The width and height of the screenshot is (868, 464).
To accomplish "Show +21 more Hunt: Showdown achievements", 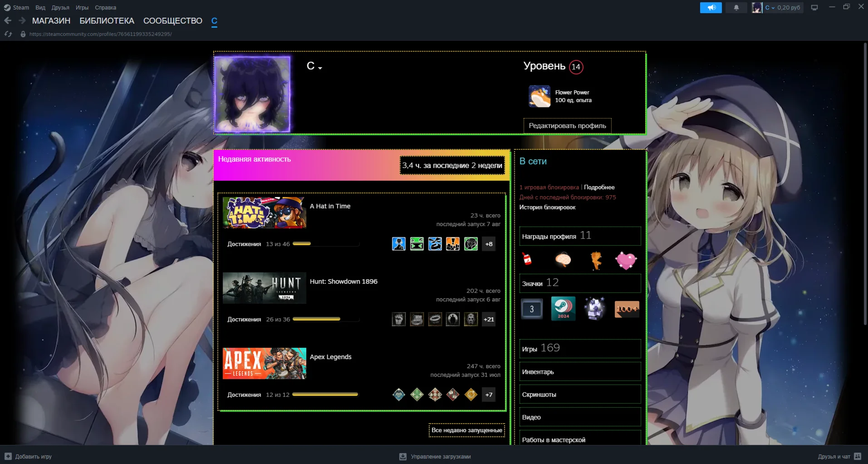I will click(x=489, y=319).
